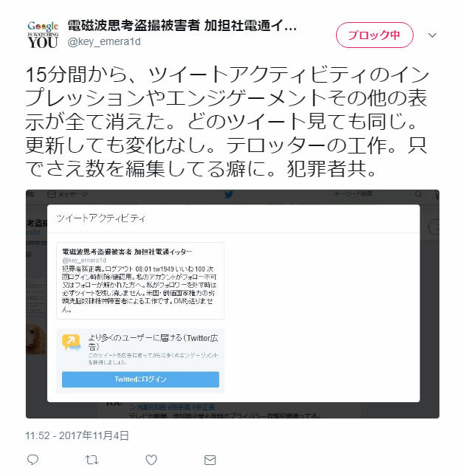Click the yellow Twitter ads promote icon
The image size is (463, 476).
[72, 342]
